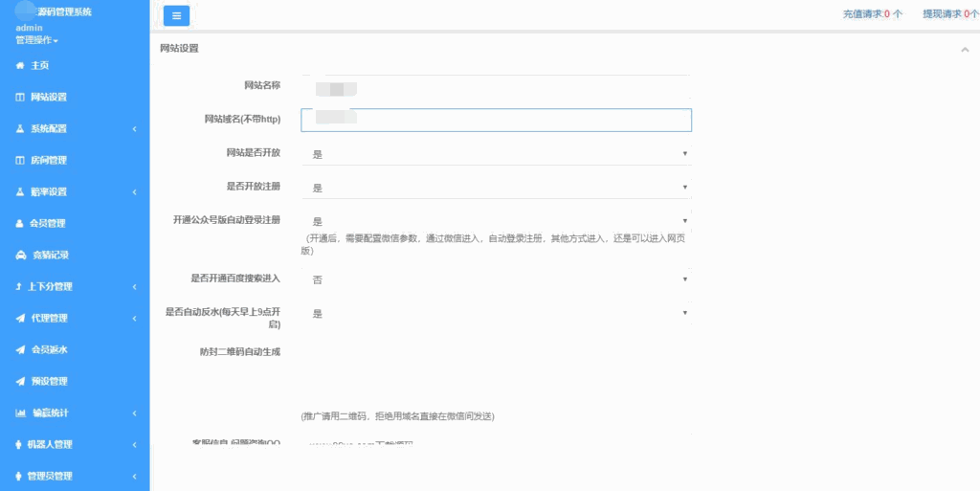This screenshot has height=491, width=980.
Task: Open the 网站是否开放 dropdown
Action: (x=497, y=154)
